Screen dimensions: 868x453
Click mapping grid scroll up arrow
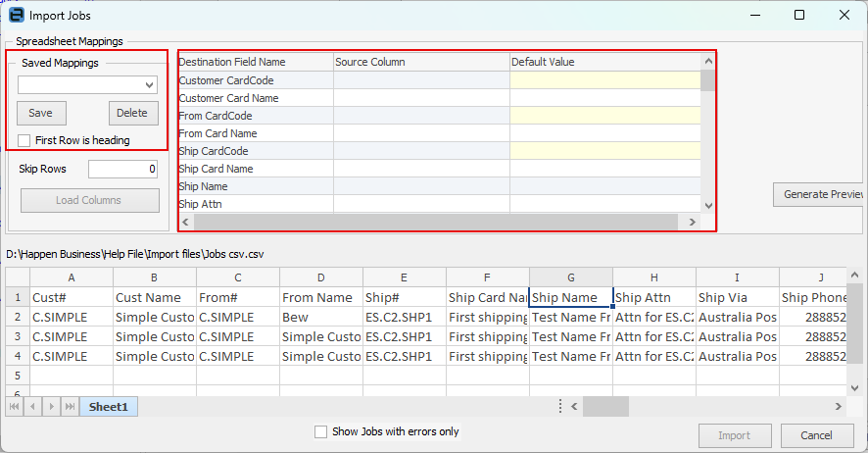click(x=708, y=61)
